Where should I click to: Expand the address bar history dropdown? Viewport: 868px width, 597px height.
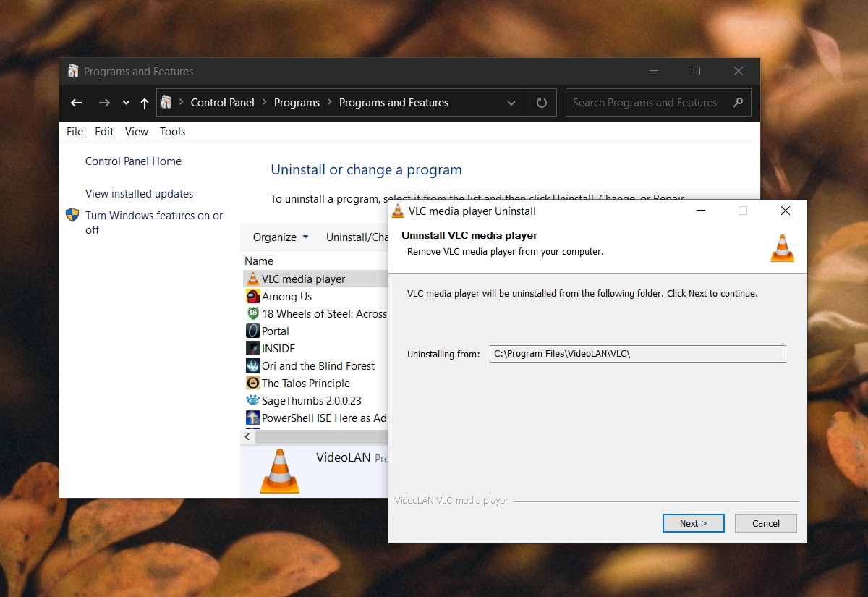pyautogui.click(x=511, y=103)
